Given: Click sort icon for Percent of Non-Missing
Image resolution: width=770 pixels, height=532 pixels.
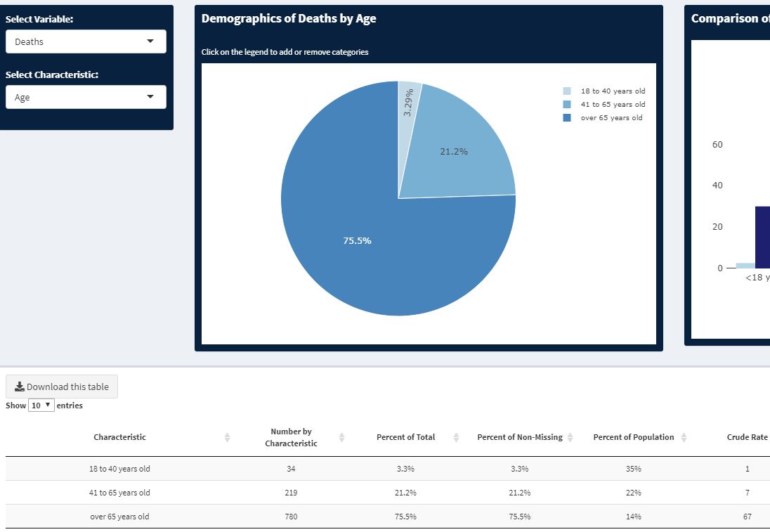Looking at the screenshot, I should tap(570, 437).
